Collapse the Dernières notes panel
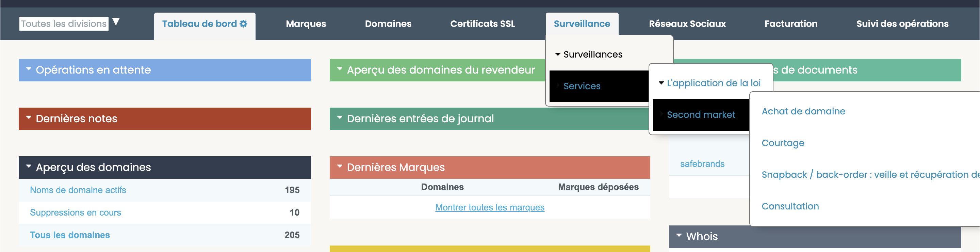Image resolution: width=980 pixels, height=252 pixels. 29,118
